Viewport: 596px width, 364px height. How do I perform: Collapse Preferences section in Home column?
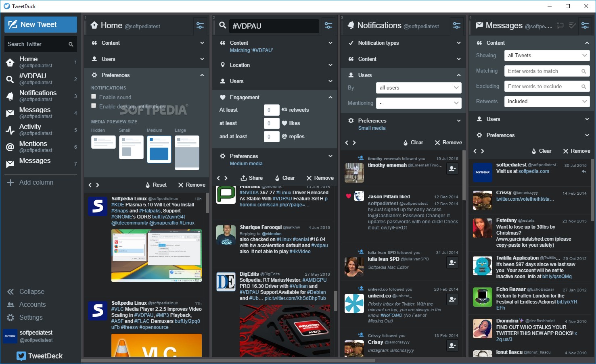click(x=146, y=75)
